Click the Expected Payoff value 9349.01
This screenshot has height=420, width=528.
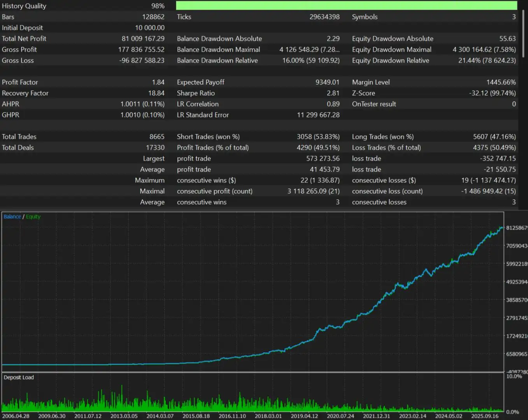(328, 82)
